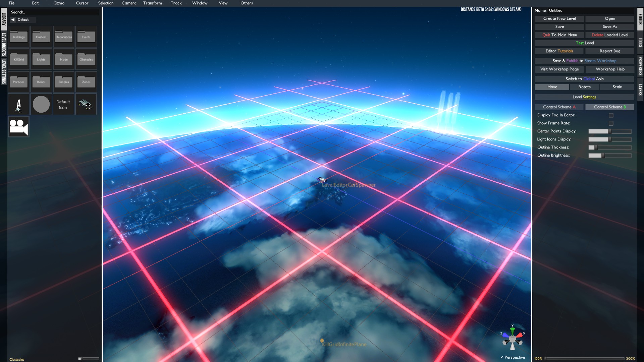Image resolution: width=644 pixels, height=362 pixels.
Task: Select the letter A car object
Action: [19, 104]
